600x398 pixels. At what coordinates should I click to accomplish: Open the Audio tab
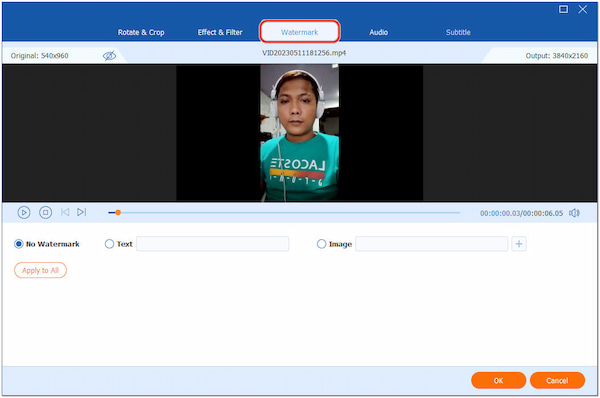(x=378, y=33)
